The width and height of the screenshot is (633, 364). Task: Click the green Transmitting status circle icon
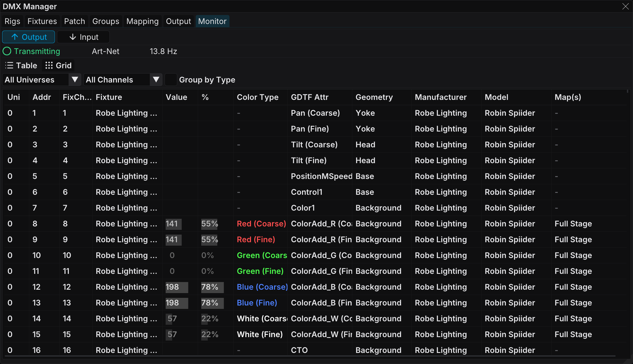click(x=7, y=51)
